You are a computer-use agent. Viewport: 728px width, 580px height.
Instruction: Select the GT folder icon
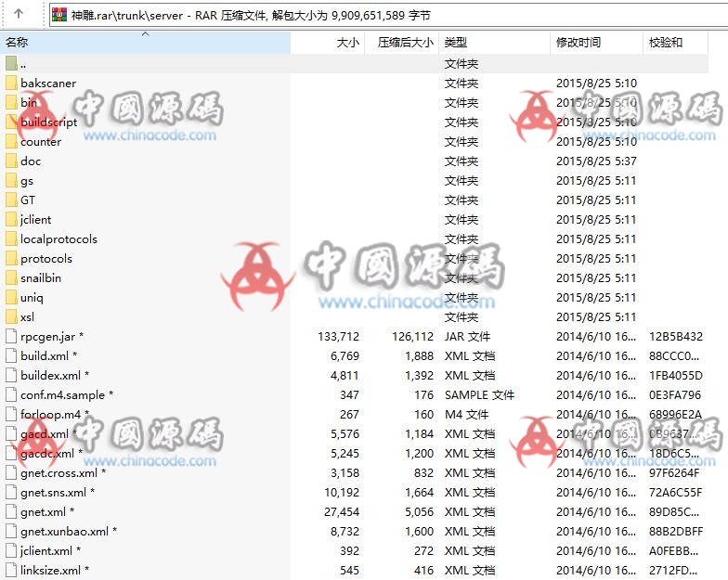pos(11,200)
